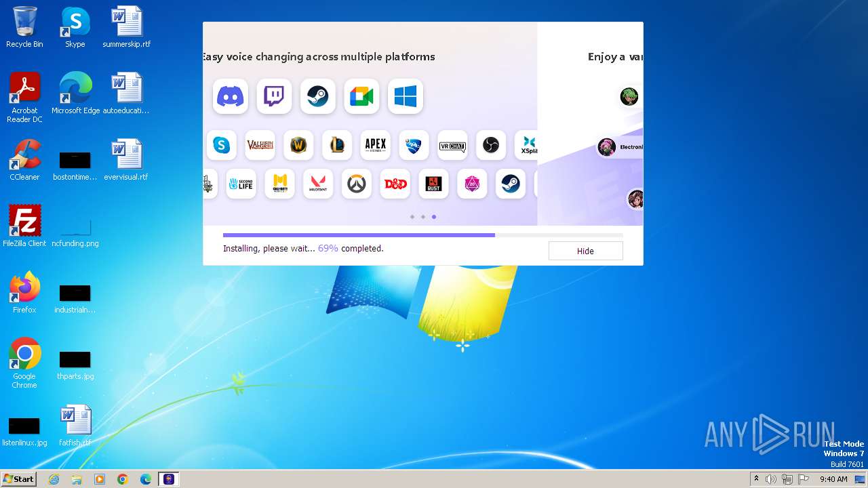
Task: Open Internet Explorer from the taskbar
Action: [54, 479]
